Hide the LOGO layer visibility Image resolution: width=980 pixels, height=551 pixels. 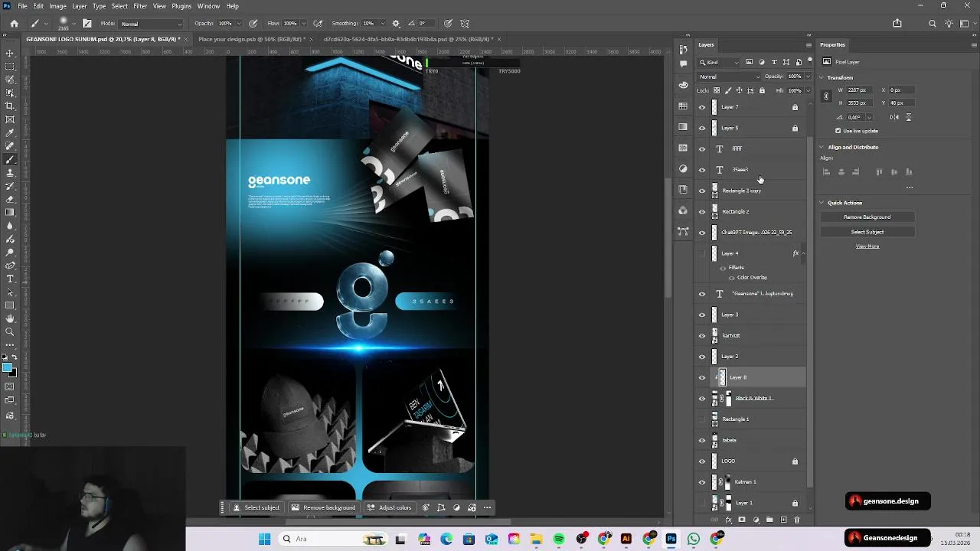[702, 461]
